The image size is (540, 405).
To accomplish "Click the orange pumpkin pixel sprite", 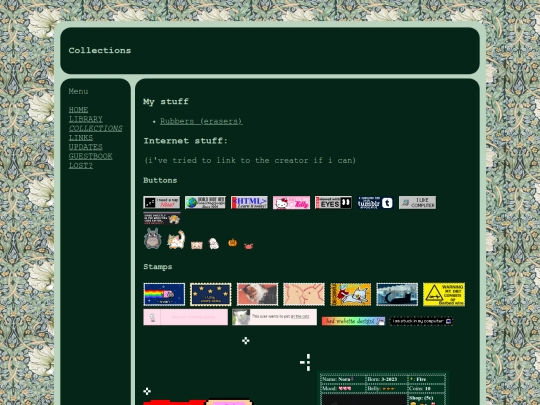I will pos(232,242).
